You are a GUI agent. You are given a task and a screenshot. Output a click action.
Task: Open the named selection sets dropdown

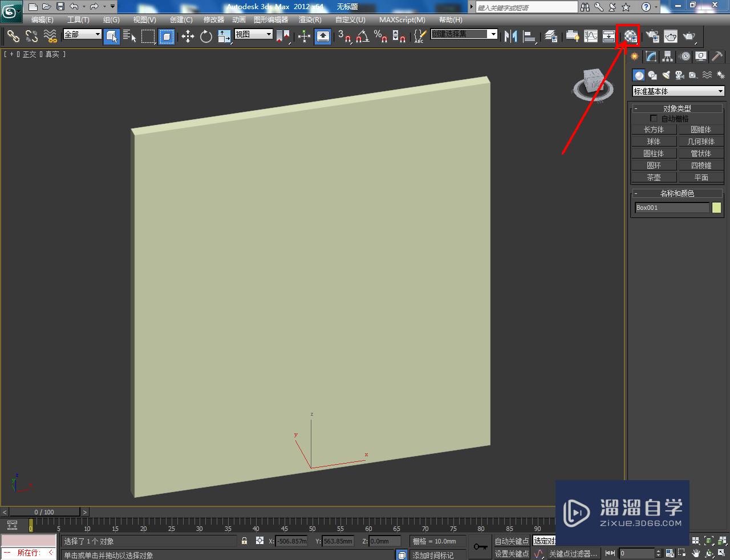pyautogui.click(x=464, y=34)
